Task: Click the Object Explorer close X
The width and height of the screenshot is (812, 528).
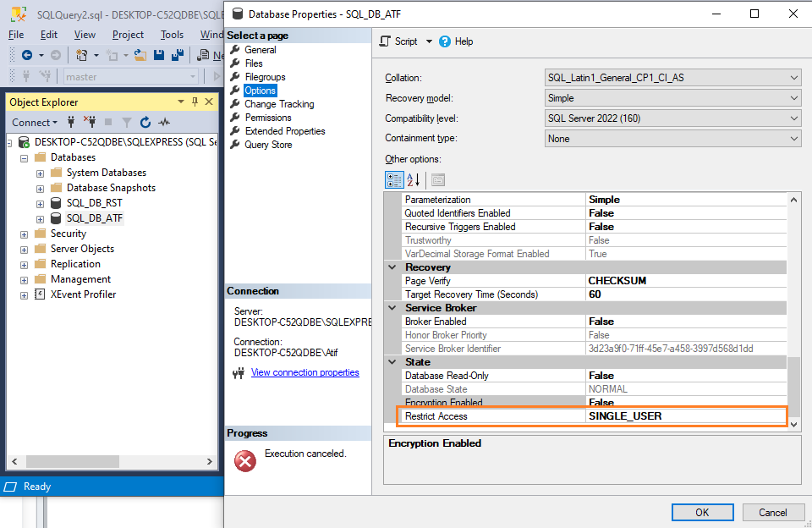Action: 209,102
